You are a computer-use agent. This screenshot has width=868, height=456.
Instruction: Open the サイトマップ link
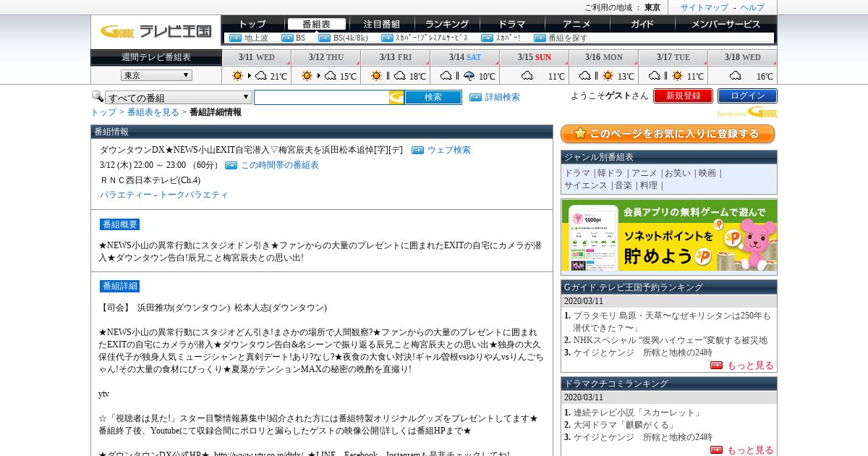point(705,7)
